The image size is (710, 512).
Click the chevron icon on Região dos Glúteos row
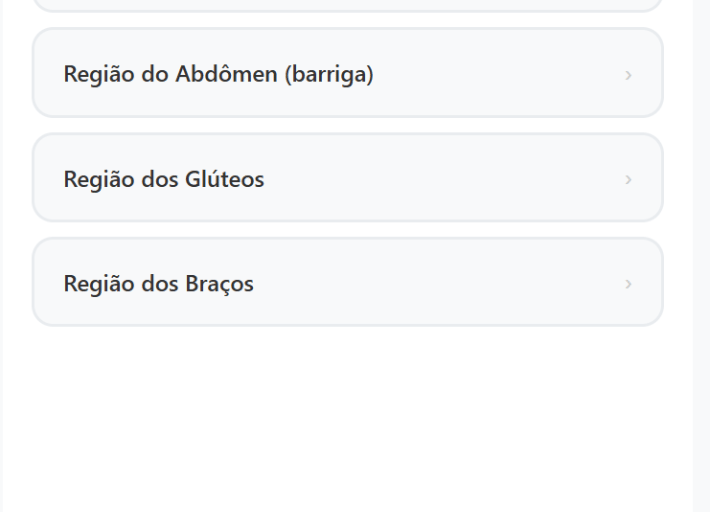[628, 180]
